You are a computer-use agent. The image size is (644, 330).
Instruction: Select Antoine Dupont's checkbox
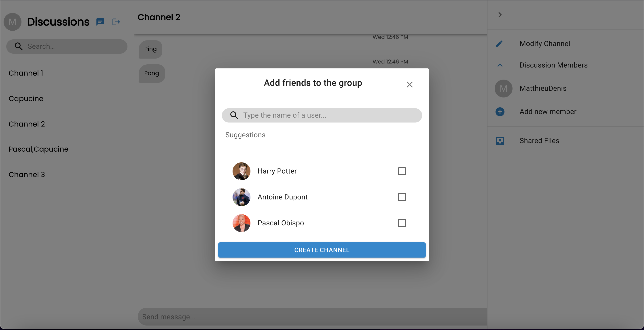402,197
